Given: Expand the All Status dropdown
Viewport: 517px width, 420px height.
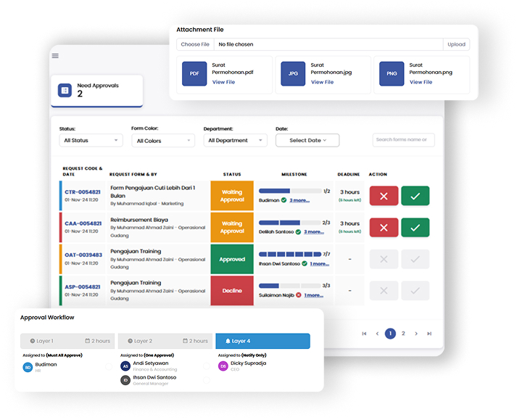Looking at the screenshot, I should [x=91, y=141].
